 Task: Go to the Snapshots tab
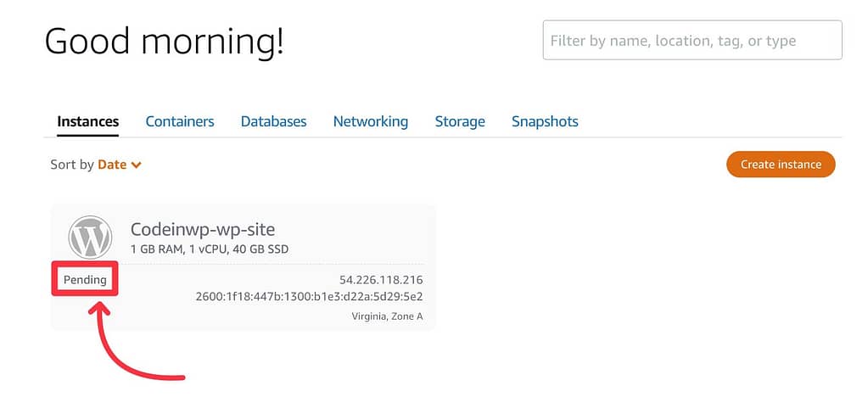545,121
